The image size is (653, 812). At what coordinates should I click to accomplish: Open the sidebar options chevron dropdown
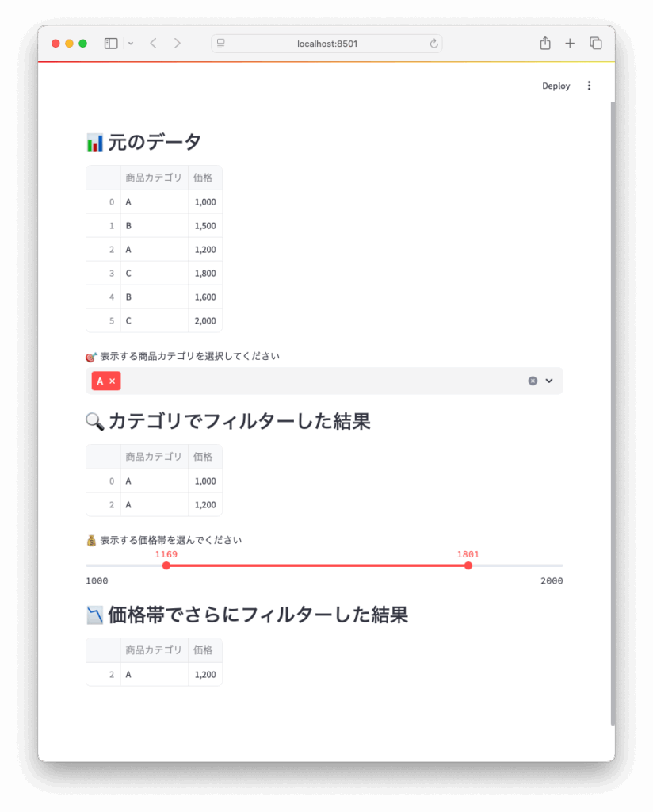(x=131, y=44)
